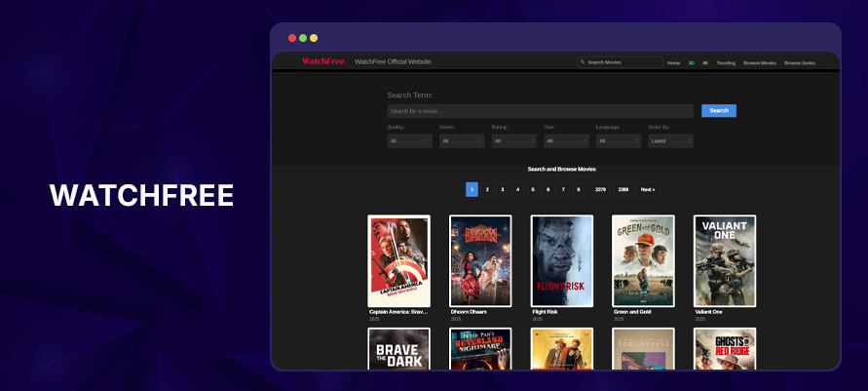The width and height of the screenshot is (868, 391).
Task: Click the Dhoom Dhaam title link
Action: click(x=469, y=312)
